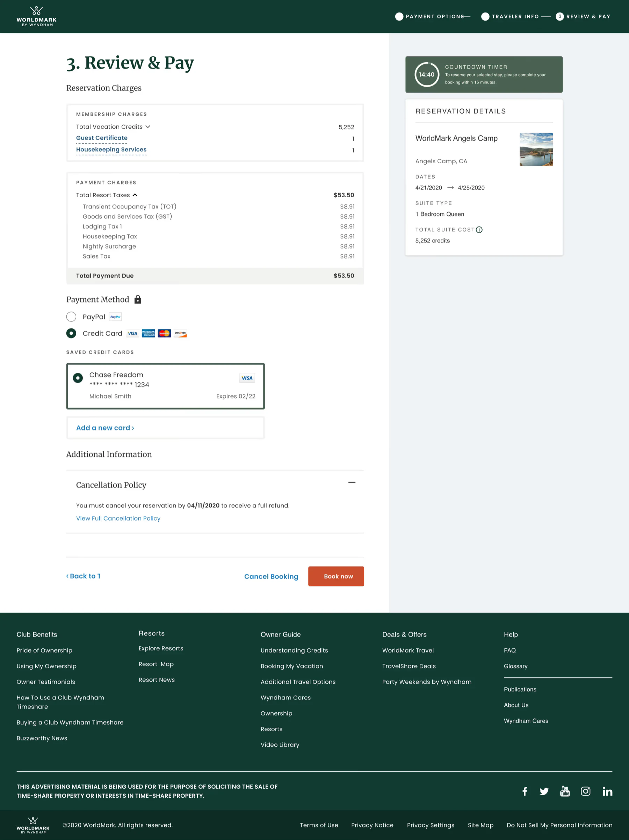The width and height of the screenshot is (629, 840).
Task: Select the Chase Freedom saved card radio
Action: tap(78, 378)
